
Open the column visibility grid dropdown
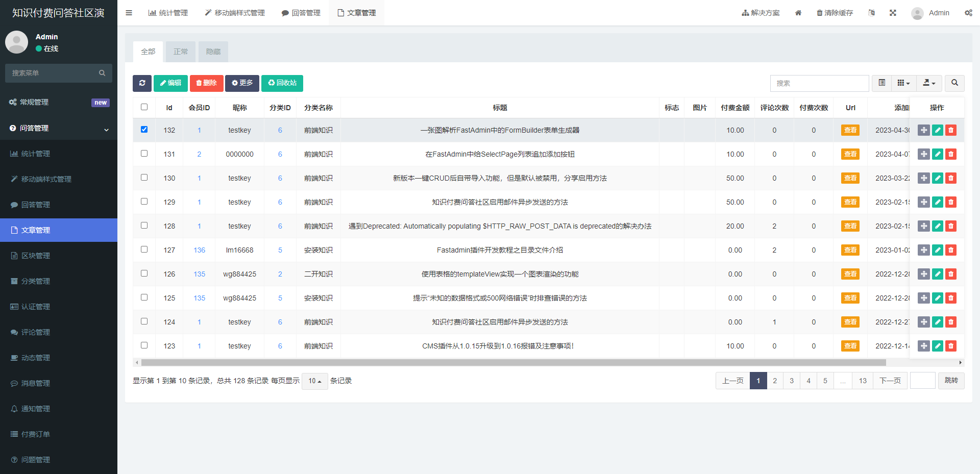coord(903,83)
